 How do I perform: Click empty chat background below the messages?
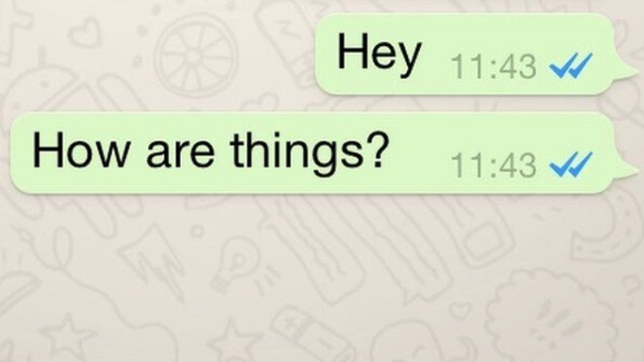pyautogui.click(x=322, y=230)
